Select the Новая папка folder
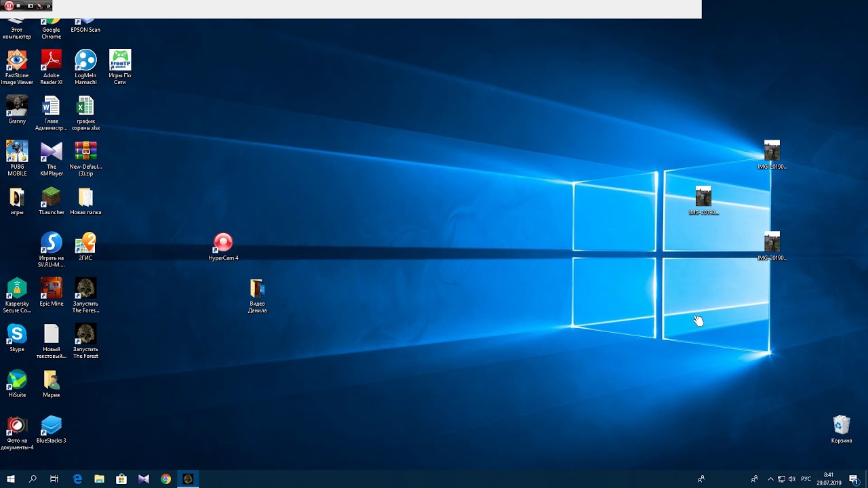This screenshot has width=868, height=488. pos(85,201)
